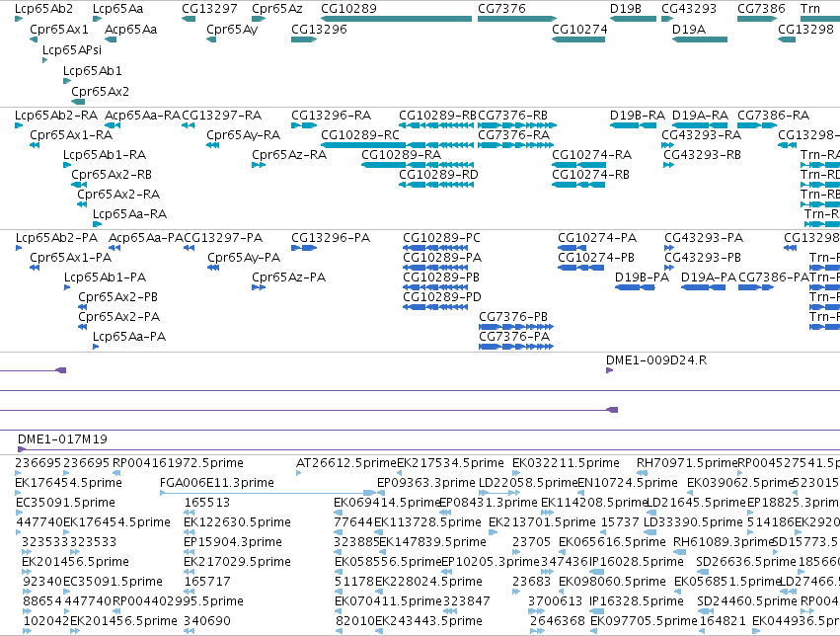Click transcript CG7376-RB
Viewport: 840px width, 636px height.
[517, 125]
